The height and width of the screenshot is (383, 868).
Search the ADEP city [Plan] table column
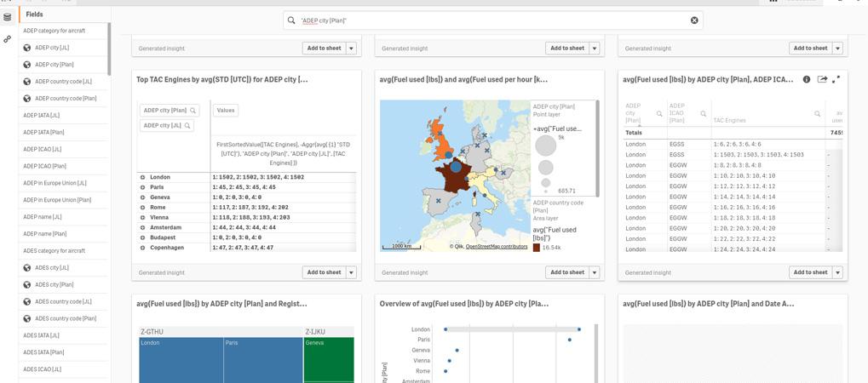pos(659,113)
